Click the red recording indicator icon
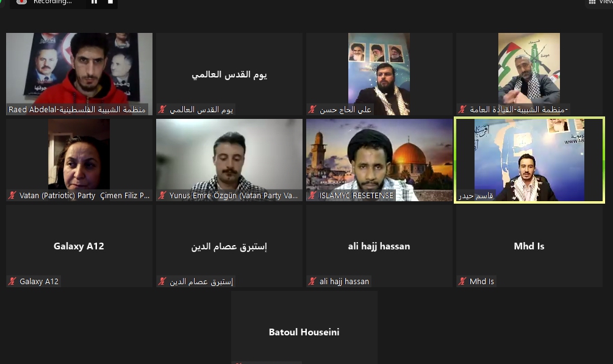This screenshot has width=613, height=364. (x=22, y=2)
